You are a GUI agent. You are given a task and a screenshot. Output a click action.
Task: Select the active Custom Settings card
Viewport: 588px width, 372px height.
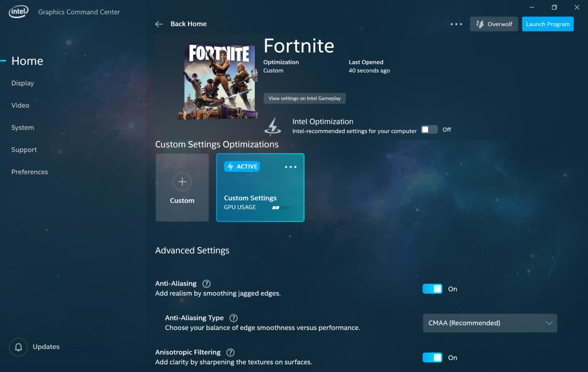point(260,188)
